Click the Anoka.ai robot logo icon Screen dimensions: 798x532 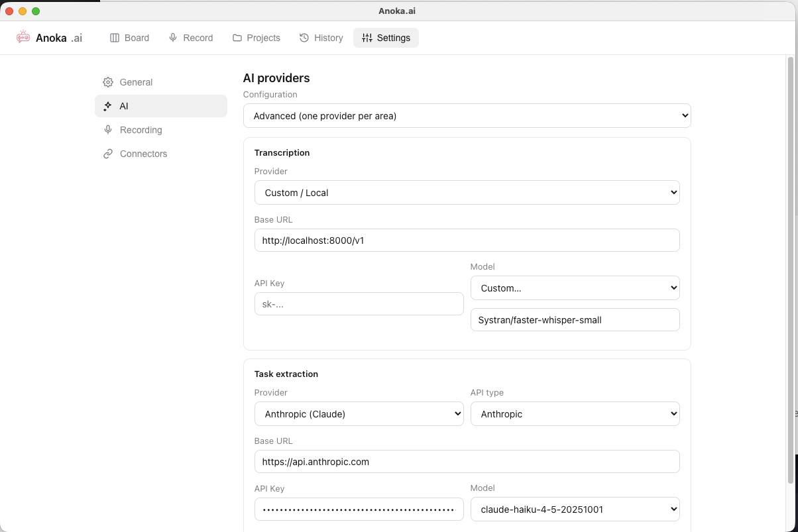pos(23,38)
